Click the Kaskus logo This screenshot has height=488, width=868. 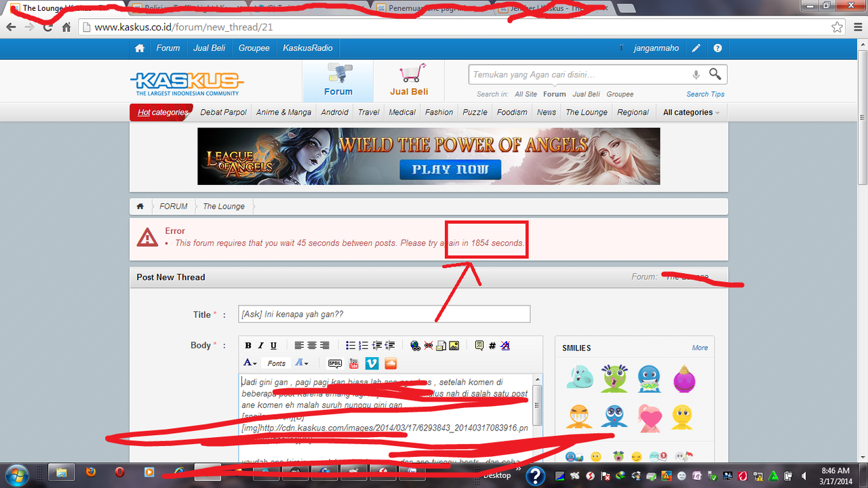[186, 83]
